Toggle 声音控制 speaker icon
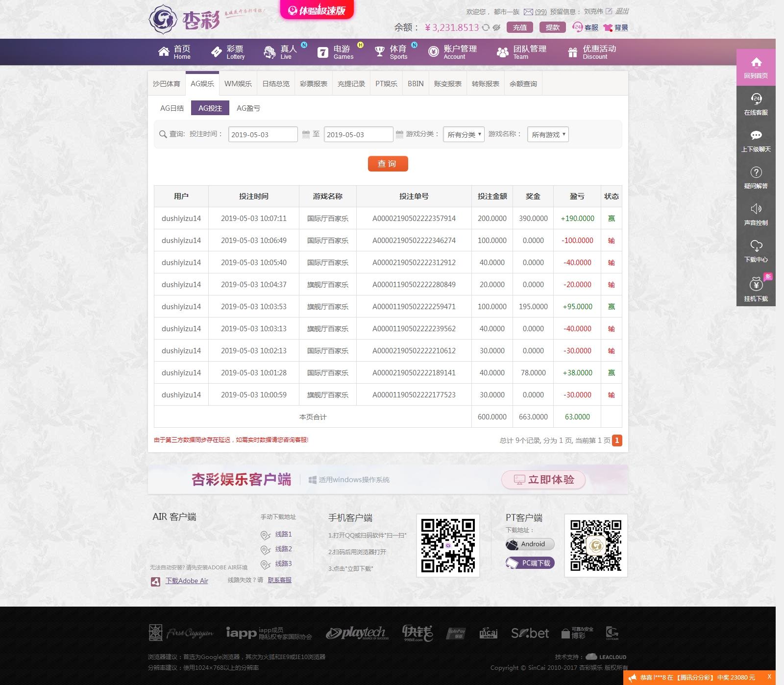Screen dimensions: 784x685 click(x=756, y=209)
